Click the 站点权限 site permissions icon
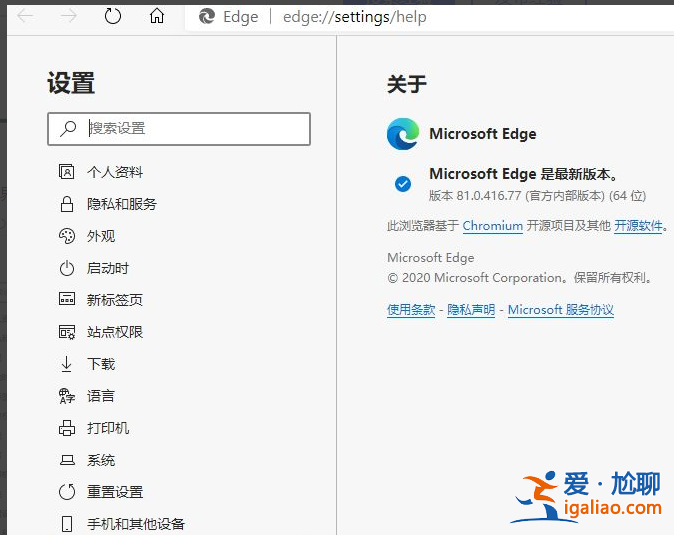Image resolution: width=674 pixels, height=535 pixels. tap(67, 332)
